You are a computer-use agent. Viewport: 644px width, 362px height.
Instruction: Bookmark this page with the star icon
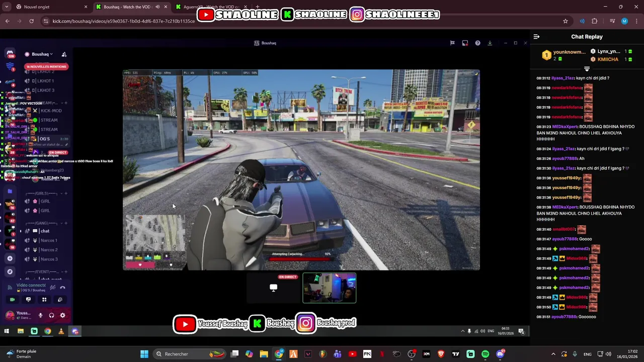[566, 21]
